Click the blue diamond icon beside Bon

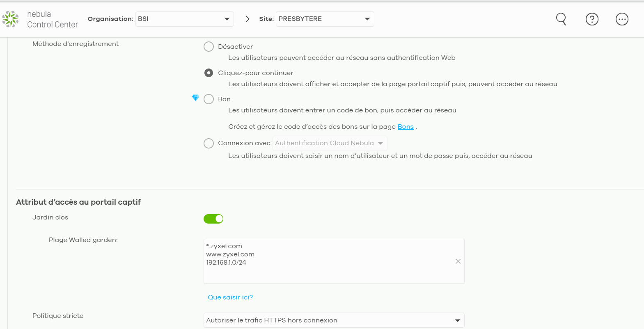pos(195,98)
